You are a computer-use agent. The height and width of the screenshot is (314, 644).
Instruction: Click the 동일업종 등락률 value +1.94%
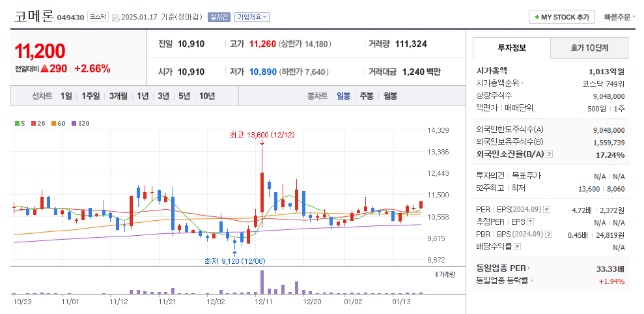click(x=611, y=281)
